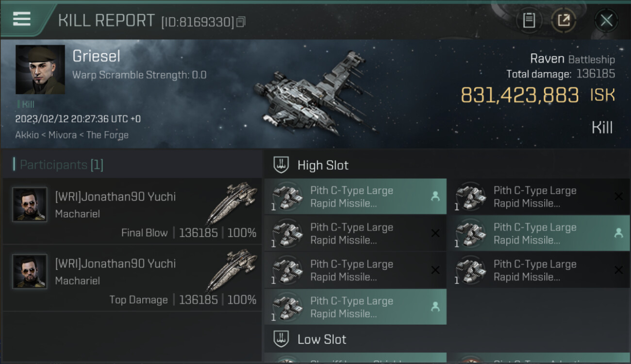Image resolution: width=631 pixels, height=364 pixels.
Task: Select first highlighted Pith C-Type missile launcher
Action: click(x=355, y=197)
